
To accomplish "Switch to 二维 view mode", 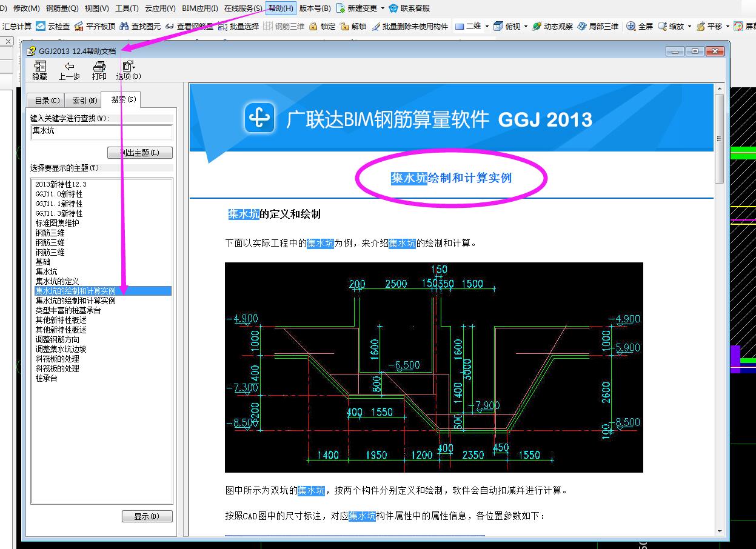I will pyautogui.click(x=467, y=26).
